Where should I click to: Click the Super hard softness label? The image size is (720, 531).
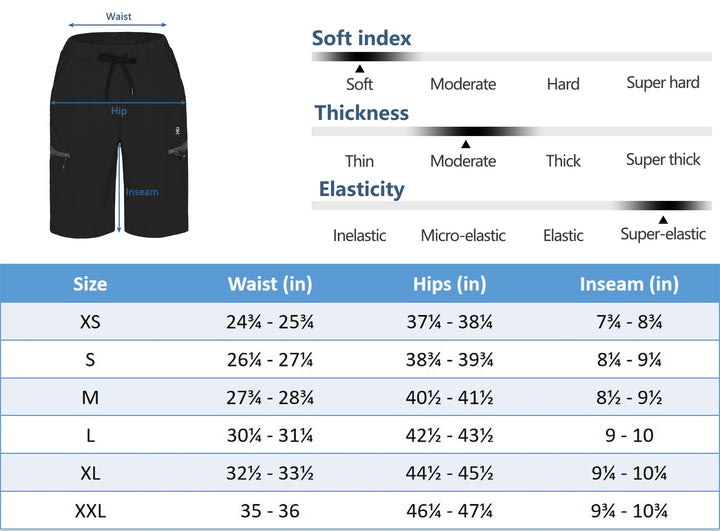pyautogui.click(x=662, y=83)
